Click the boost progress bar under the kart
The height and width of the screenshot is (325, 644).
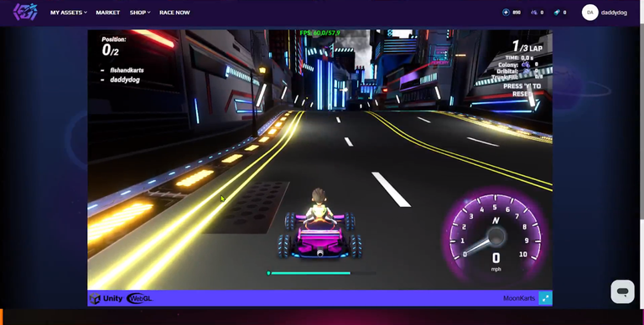pos(322,273)
